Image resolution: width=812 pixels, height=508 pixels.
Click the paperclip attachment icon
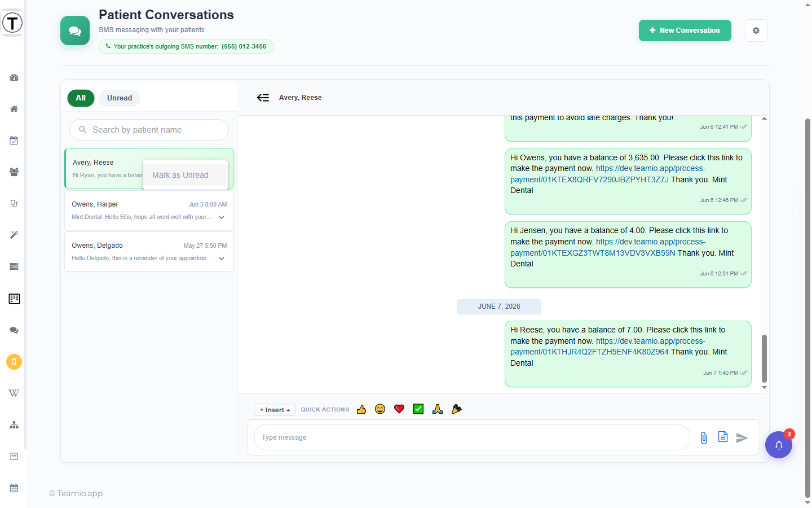click(x=704, y=437)
